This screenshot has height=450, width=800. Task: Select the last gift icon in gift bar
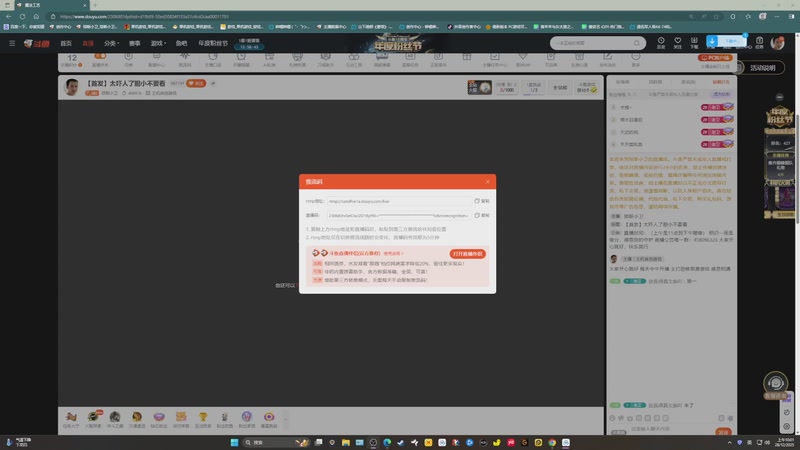[269, 419]
